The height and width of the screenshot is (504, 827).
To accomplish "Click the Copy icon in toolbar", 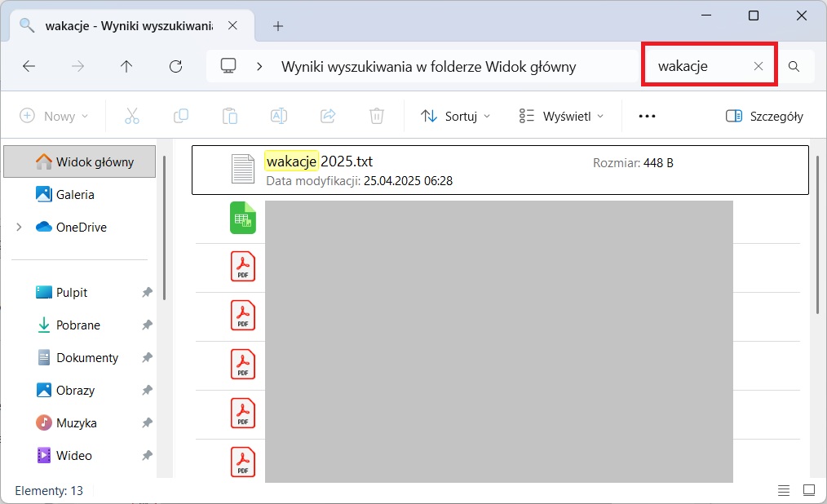I will 181,116.
